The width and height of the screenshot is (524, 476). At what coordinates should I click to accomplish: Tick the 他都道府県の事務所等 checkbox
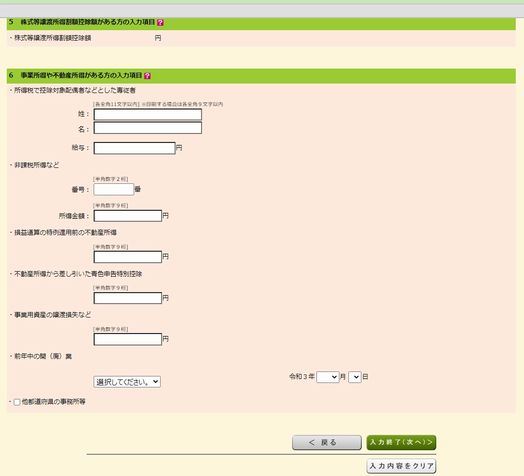17,402
